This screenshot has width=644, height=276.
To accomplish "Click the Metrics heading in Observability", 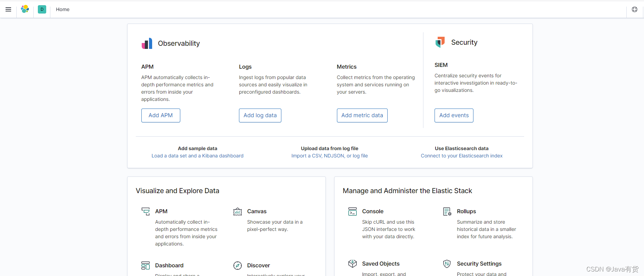I will (347, 67).
